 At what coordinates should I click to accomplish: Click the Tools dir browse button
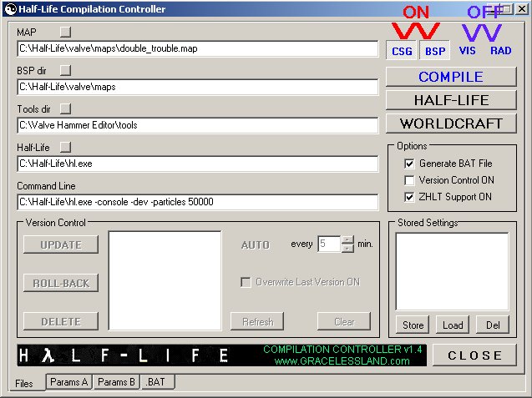point(66,108)
